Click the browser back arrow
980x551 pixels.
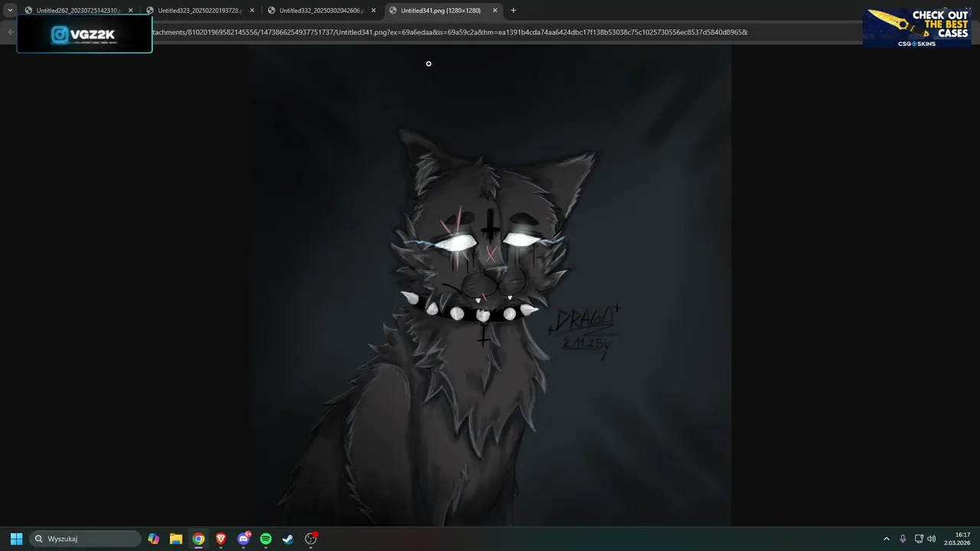tap(11, 32)
